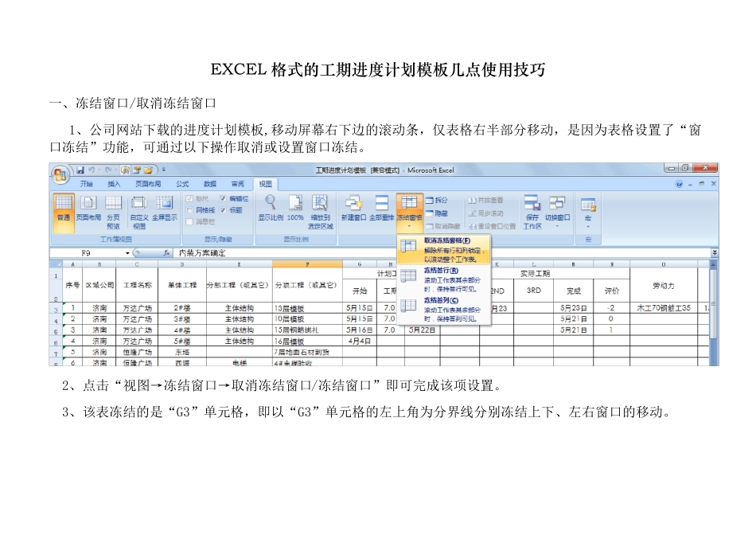Image resolution: width=756 pixels, height=535 pixels.
Task: Click 新建窗口 new window icon
Action: [x=353, y=208]
